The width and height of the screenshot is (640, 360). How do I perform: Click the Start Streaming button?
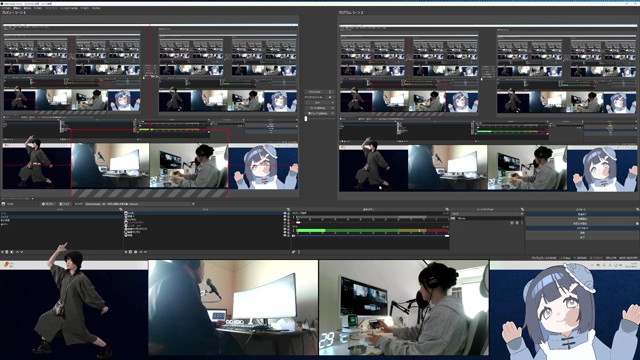pos(582,214)
